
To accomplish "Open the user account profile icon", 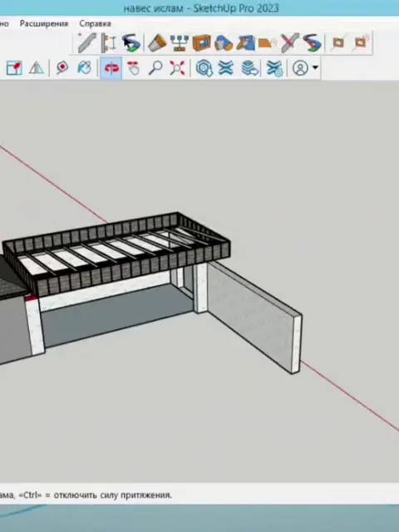I will (300, 68).
